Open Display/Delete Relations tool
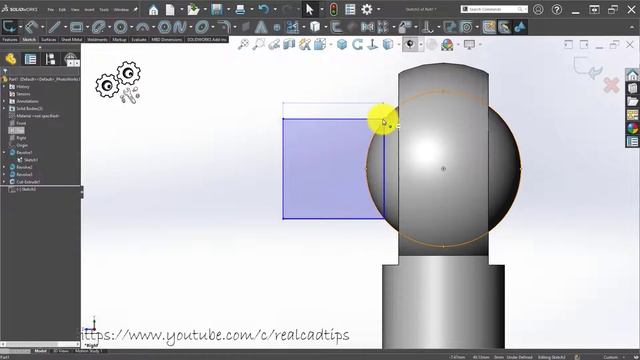This screenshot has height=360, width=640. click(x=427, y=27)
